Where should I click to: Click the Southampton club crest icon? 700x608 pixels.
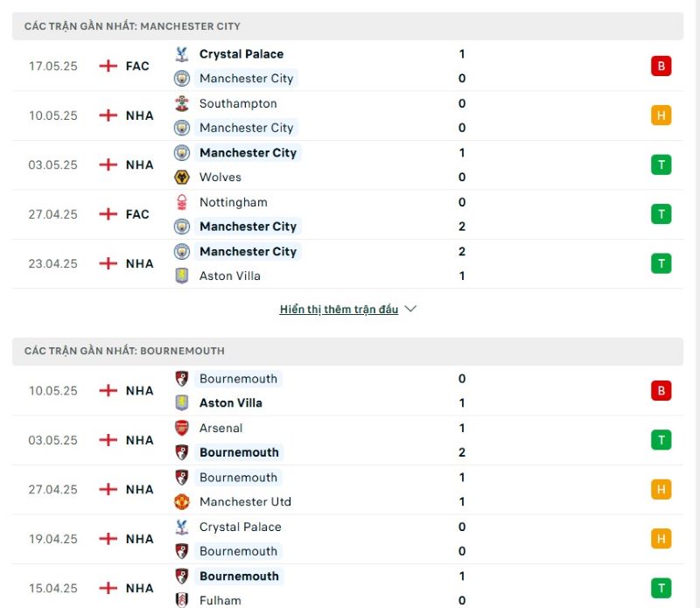[182, 103]
